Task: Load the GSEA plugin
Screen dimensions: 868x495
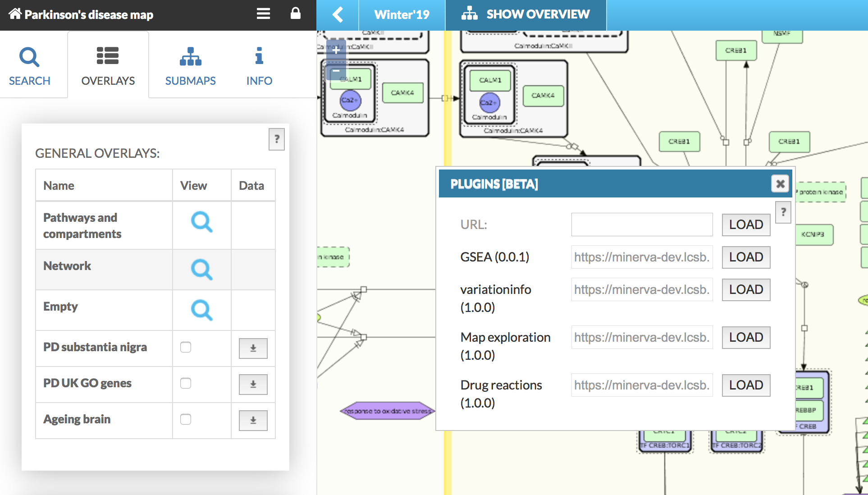Action: (746, 257)
